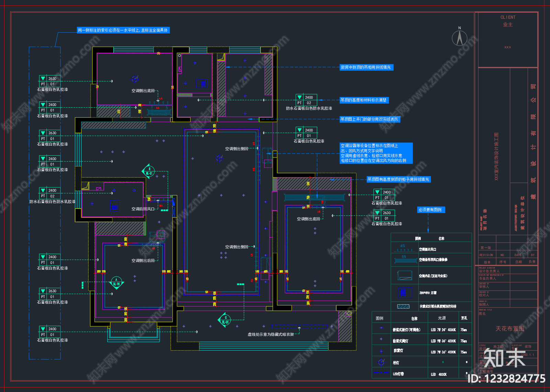Click the LED灯带 dashed line legend symbol
This screenshot has width=550, height=392.
[x=381, y=373]
